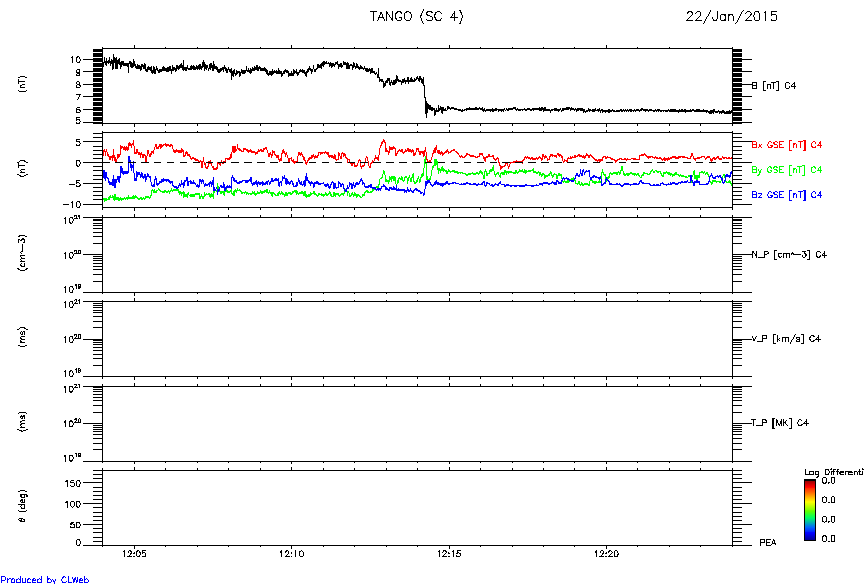Click the black B magnitude trace drop near 12:14
This screenshot has width=864, height=584.
point(425,95)
